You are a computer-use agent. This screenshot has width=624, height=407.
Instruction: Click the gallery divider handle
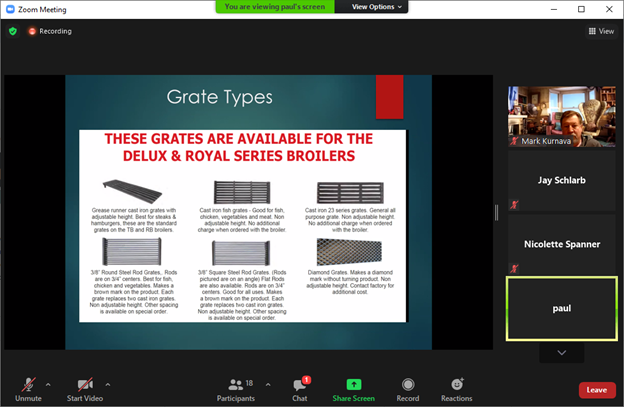click(496, 212)
